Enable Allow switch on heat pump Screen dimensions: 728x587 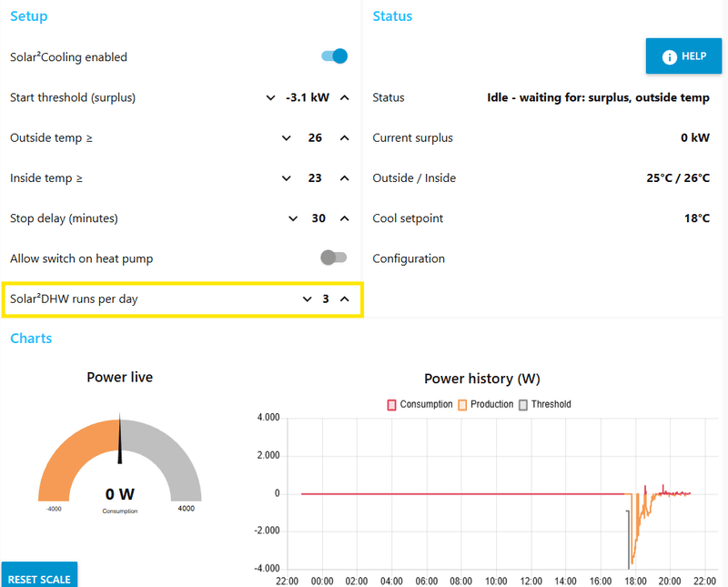point(333,258)
